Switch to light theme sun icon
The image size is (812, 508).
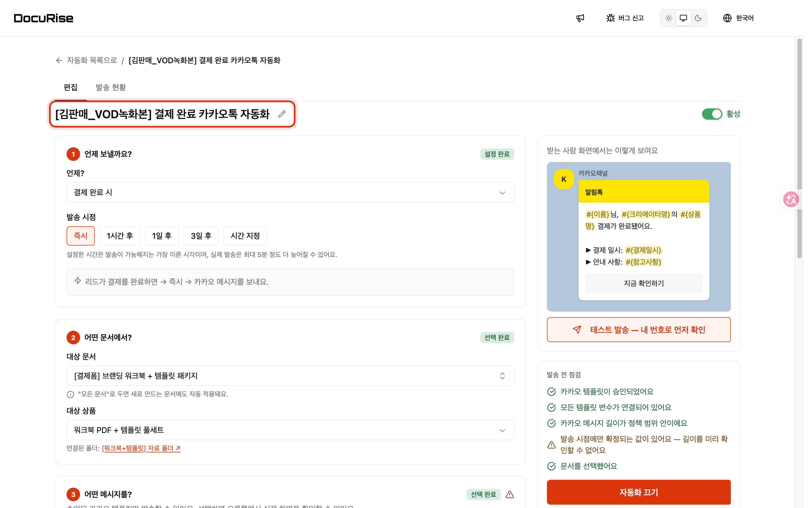tap(668, 18)
